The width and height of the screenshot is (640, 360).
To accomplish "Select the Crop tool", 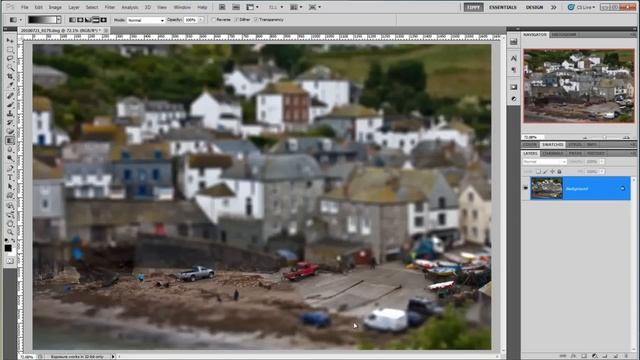I will (x=10, y=76).
